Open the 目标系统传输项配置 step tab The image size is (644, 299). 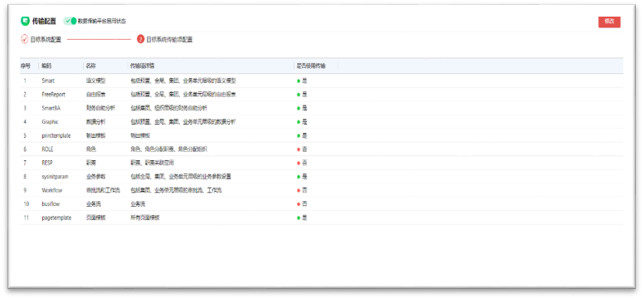(x=169, y=40)
